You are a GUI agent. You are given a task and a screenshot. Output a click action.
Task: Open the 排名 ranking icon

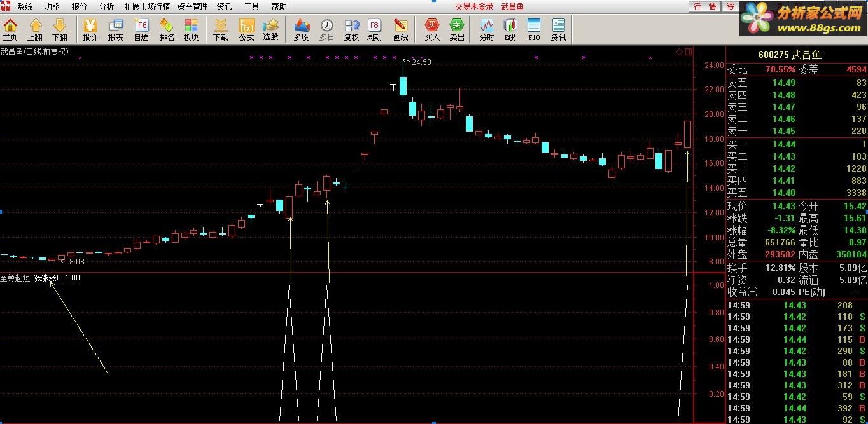tap(167, 30)
